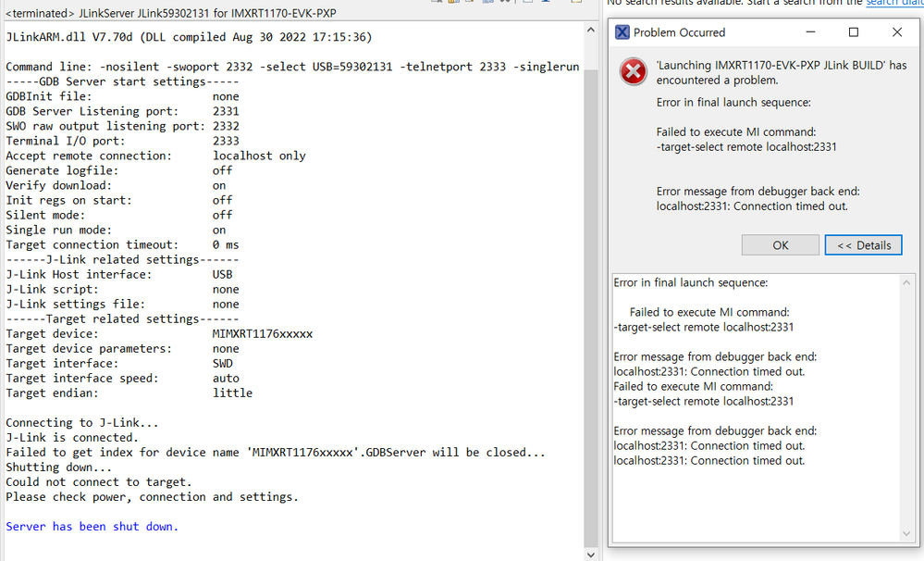Click the 'little' target endian value
The width and height of the screenshot is (924, 561).
click(x=233, y=393)
